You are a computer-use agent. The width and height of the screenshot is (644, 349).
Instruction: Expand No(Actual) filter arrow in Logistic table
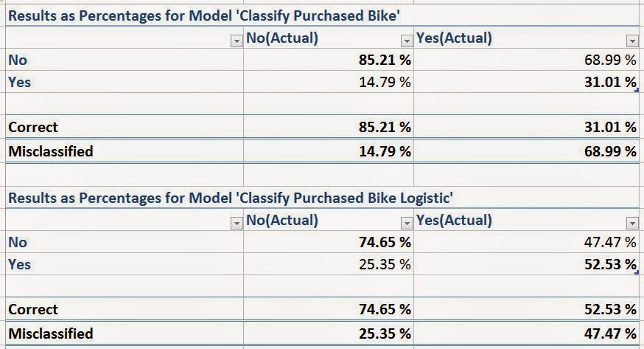(406, 223)
